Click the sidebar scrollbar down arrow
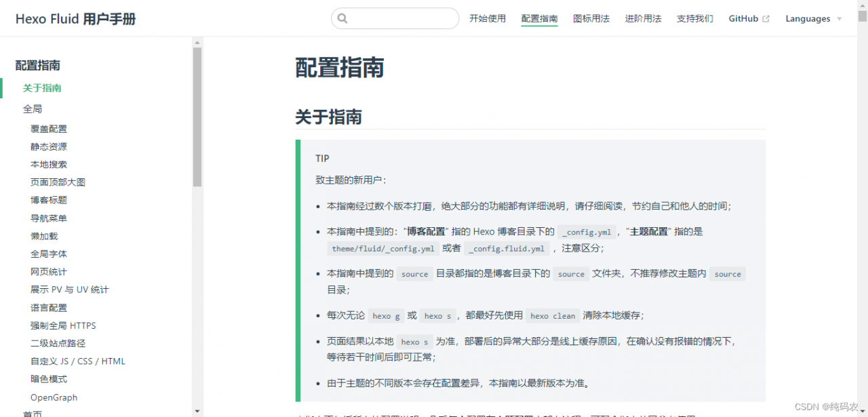 click(x=197, y=411)
